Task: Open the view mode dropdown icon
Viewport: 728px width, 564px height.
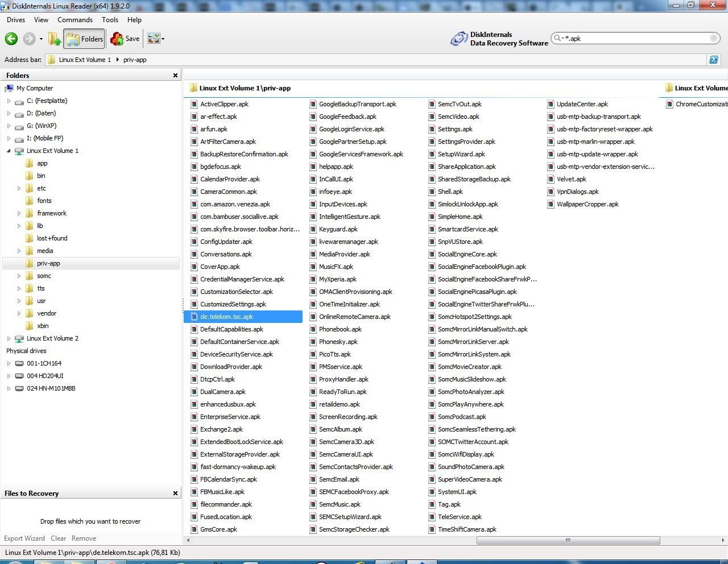Action: click(156, 39)
